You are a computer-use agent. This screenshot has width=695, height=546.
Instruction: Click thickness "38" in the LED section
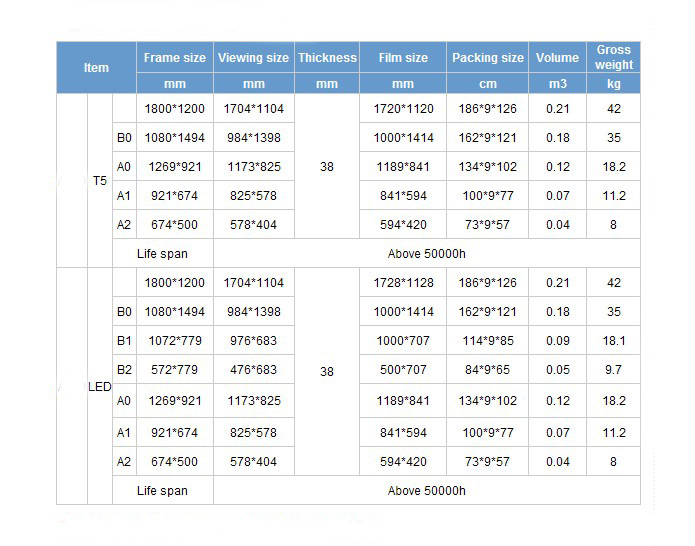327,371
